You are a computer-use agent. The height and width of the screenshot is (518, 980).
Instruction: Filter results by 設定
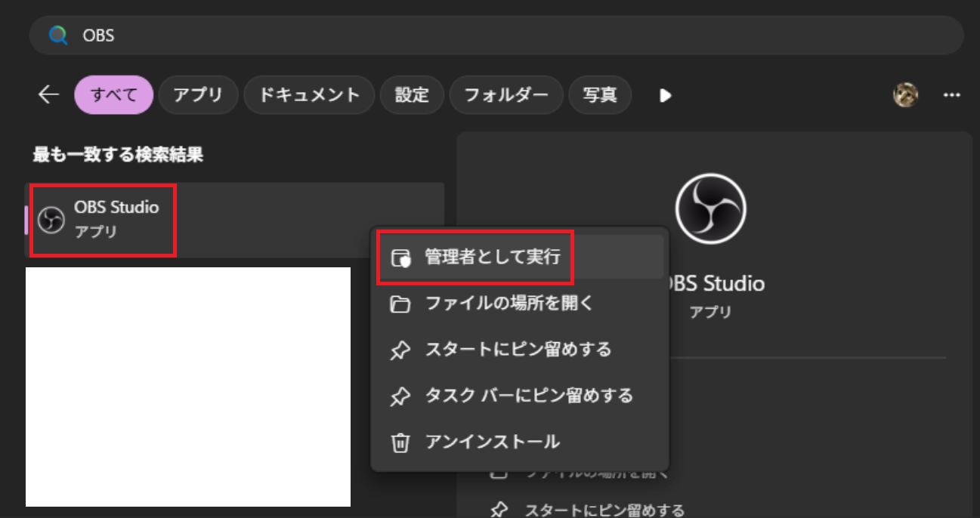point(412,95)
